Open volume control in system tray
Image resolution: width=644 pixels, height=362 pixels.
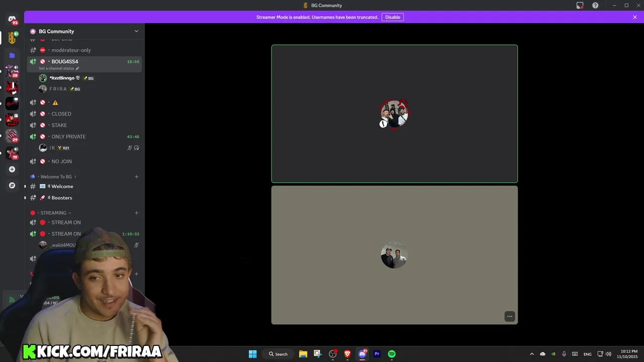609,354
